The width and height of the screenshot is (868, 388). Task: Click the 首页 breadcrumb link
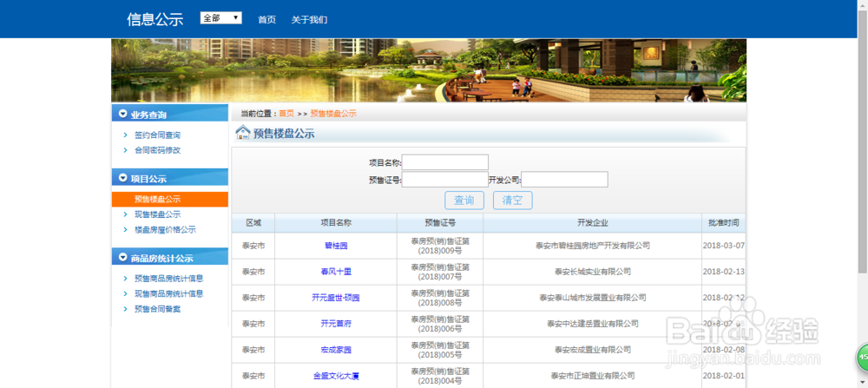coord(286,114)
